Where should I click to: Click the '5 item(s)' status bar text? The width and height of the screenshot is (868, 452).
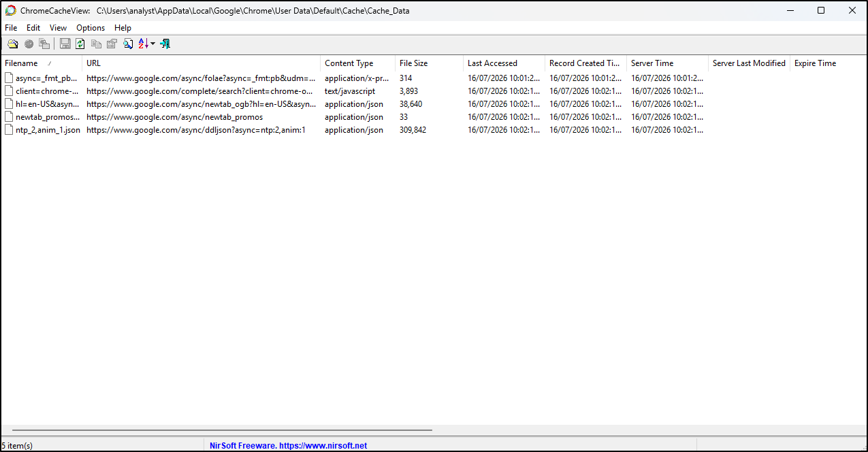point(17,446)
